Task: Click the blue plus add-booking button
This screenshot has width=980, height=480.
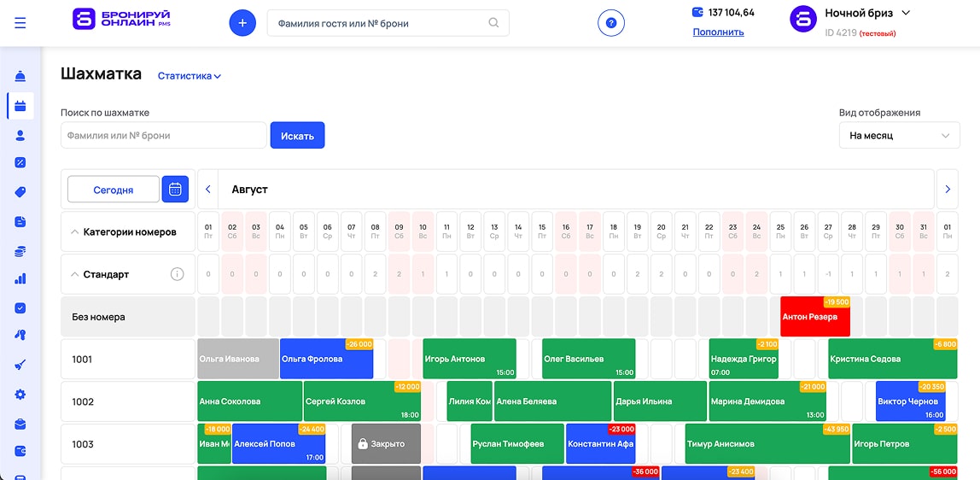Action: 242,23
